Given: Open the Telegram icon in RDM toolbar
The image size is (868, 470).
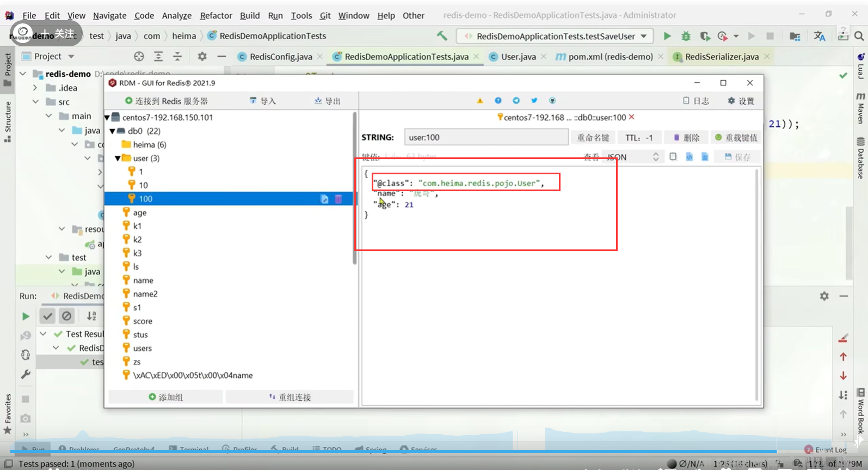Looking at the screenshot, I should pos(516,101).
